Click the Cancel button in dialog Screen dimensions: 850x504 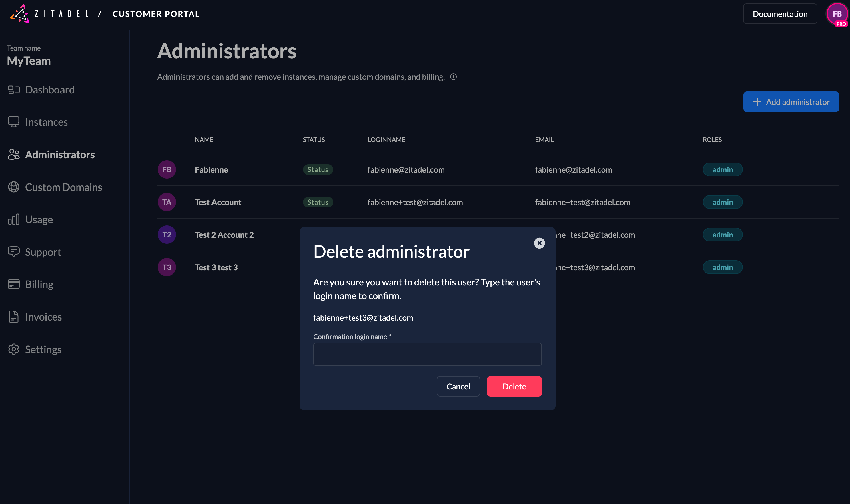click(x=458, y=386)
